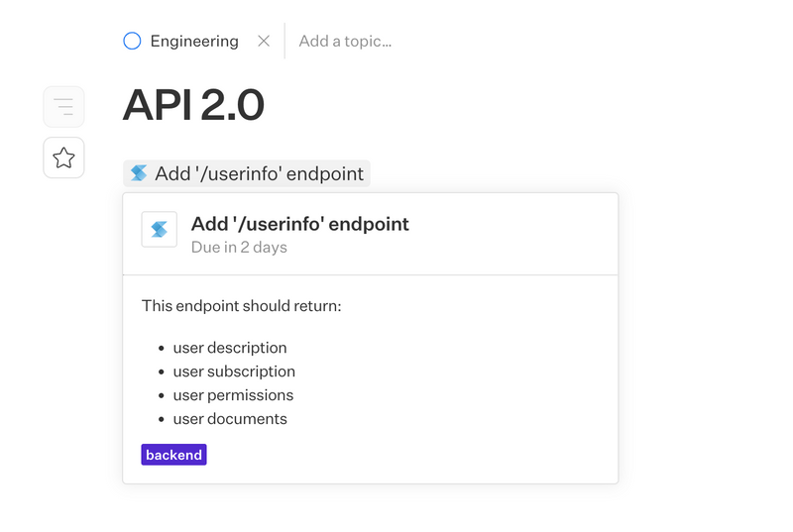
Task: Open the card title Add '/userinfo' endpoint
Action: tap(299, 224)
